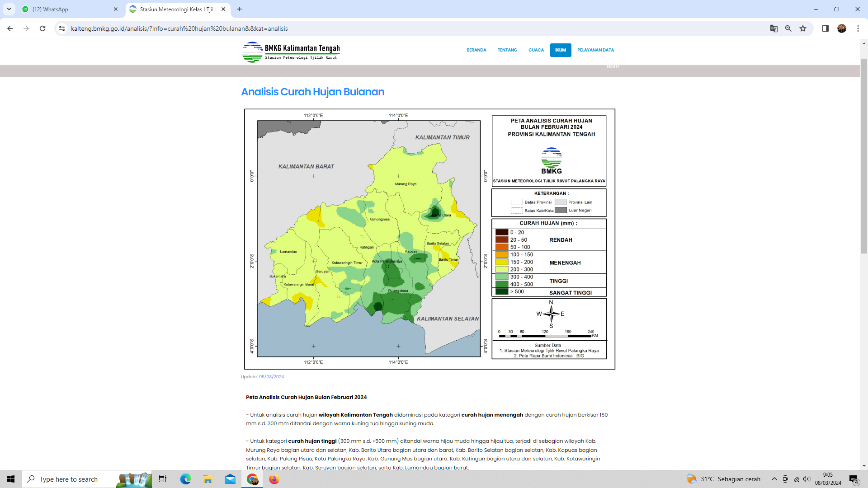Click the BMKG Kalimantan Tengah logo
The height and width of the screenshot is (488, 868).
point(291,52)
